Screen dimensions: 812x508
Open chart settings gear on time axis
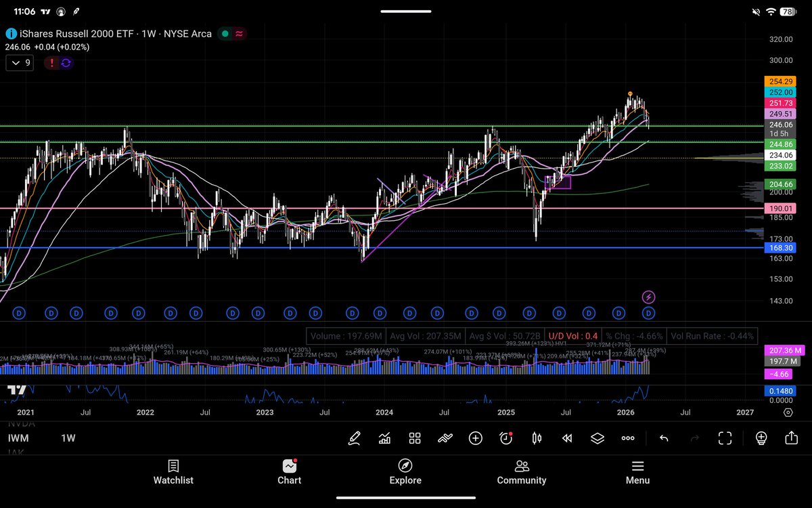click(x=788, y=412)
